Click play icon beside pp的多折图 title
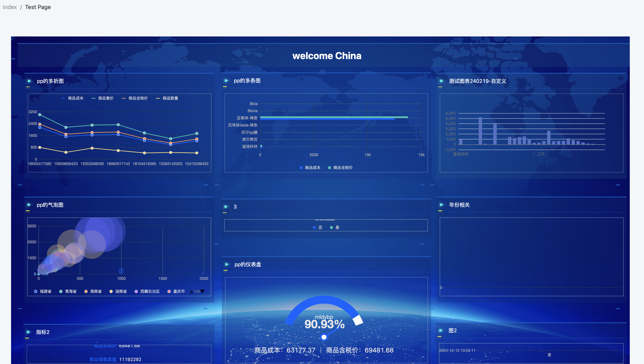644x364 pixels. coord(29,81)
